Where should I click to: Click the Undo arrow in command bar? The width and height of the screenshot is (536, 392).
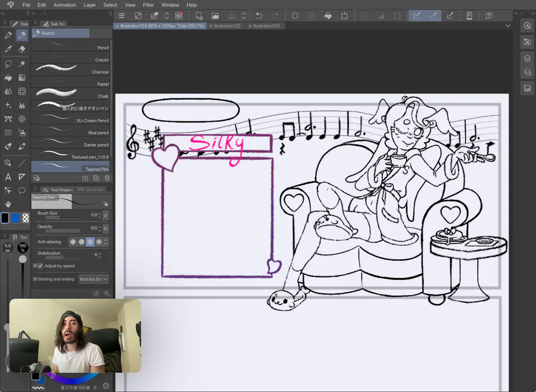click(x=259, y=15)
